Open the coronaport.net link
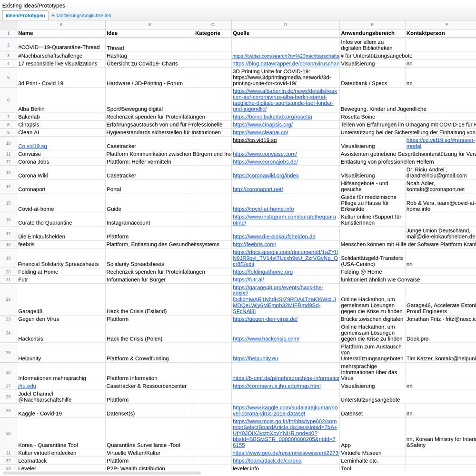The height and width of the screenshot is (476, 476). coord(258,189)
